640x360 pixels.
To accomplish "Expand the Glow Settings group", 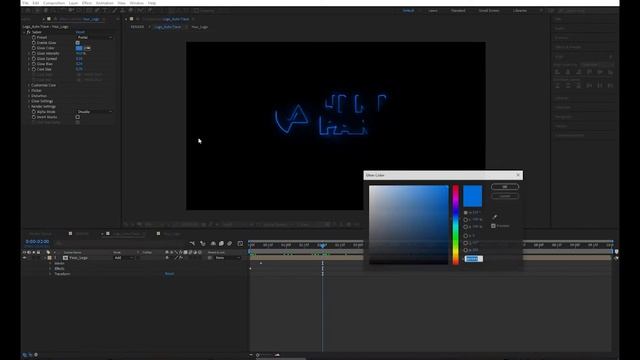I will pyautogui.click(x=29, y=101).
